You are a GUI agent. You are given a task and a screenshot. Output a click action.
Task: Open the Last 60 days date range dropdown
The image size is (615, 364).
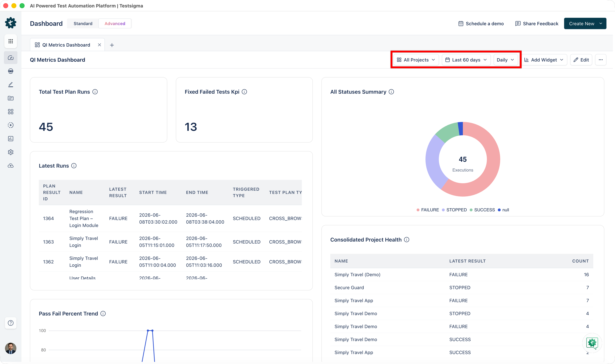[x=466, y=60]
